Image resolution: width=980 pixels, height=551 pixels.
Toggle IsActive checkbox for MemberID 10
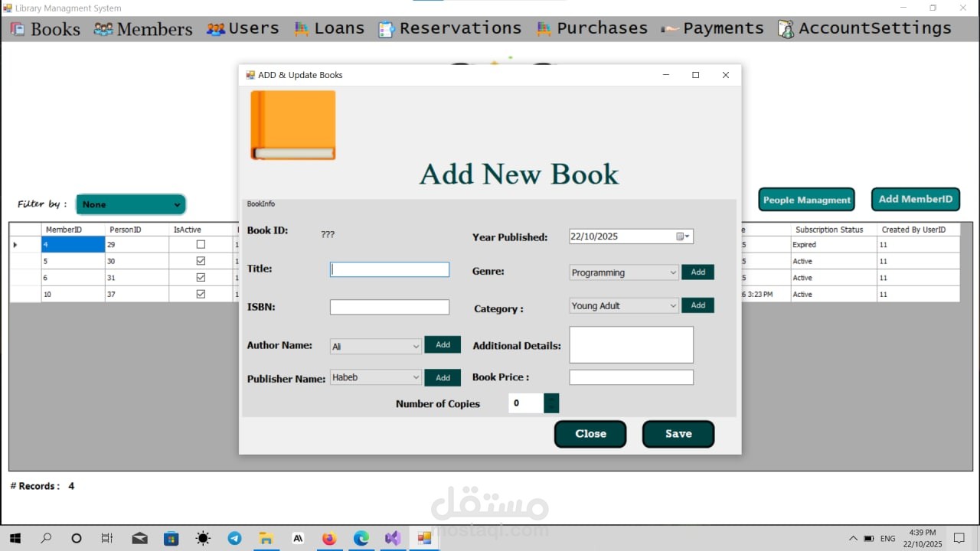pyautogui.click(x=201, y=294)
